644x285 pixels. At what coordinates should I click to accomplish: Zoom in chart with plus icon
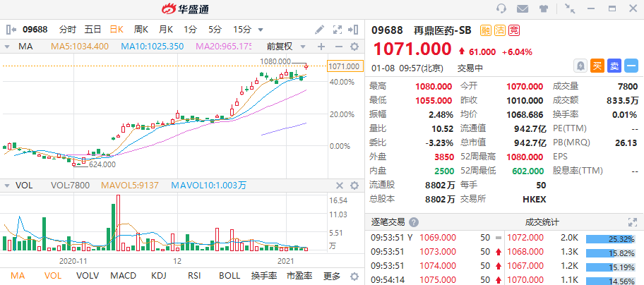(x=321, y=47)
